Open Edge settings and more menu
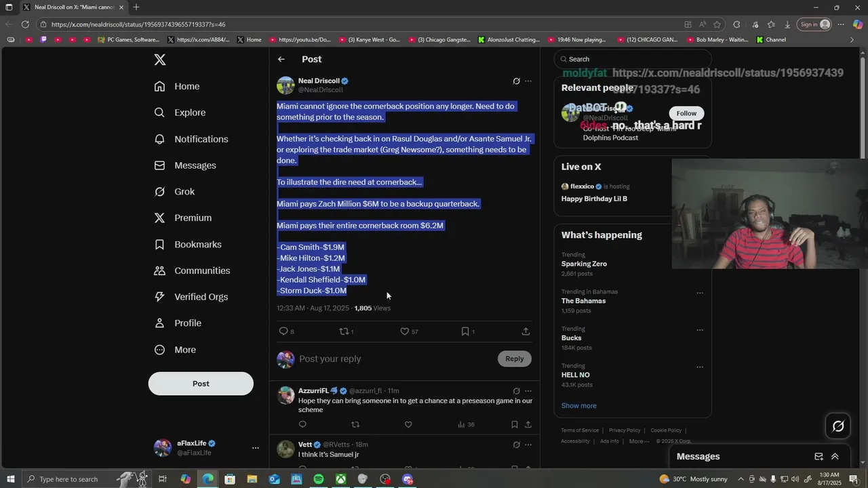Viewport: 868px width, 488px height. [841, 24]
